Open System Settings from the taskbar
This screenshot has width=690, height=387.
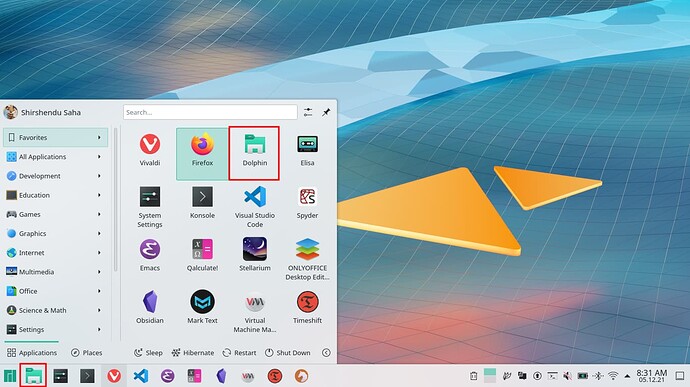[x=60, y=376]
